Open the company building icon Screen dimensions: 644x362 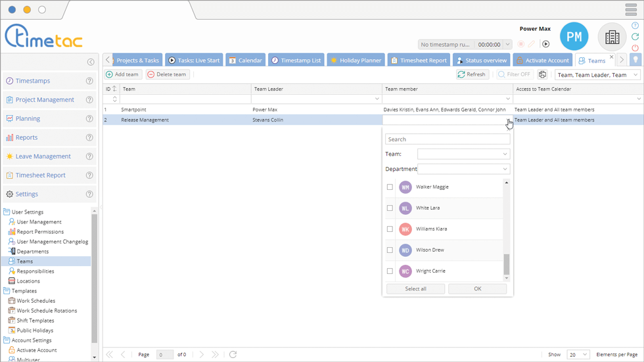pyautogui.click(x=612, y=37)
